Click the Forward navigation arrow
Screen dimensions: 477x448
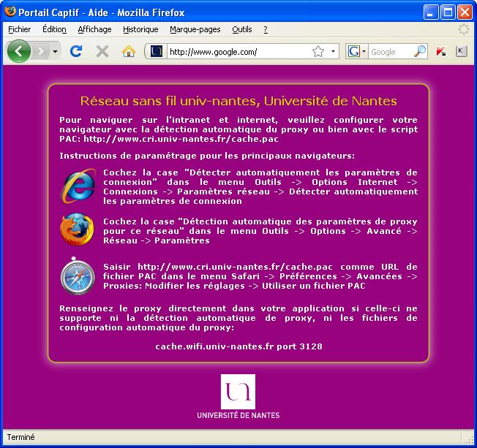coord(40,51)
